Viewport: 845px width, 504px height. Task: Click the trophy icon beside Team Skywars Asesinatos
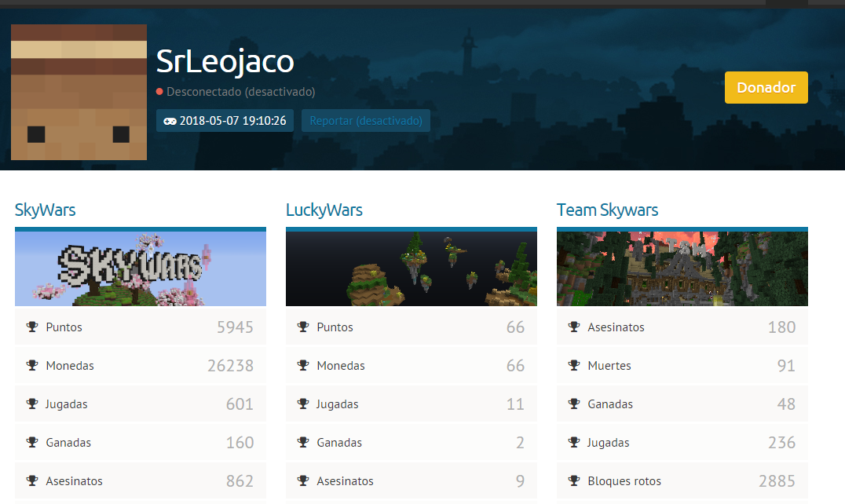point(574,327)
